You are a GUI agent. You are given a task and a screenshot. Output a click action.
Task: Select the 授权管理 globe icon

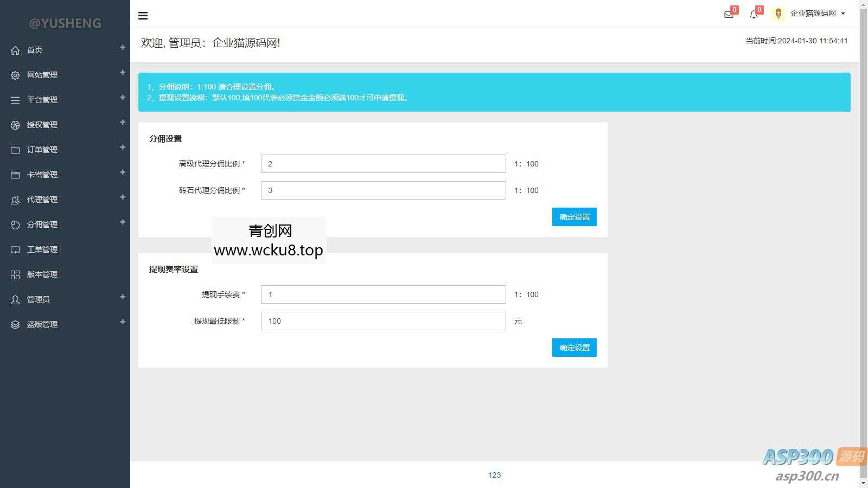pyautogui.click(x=15, y=125)
